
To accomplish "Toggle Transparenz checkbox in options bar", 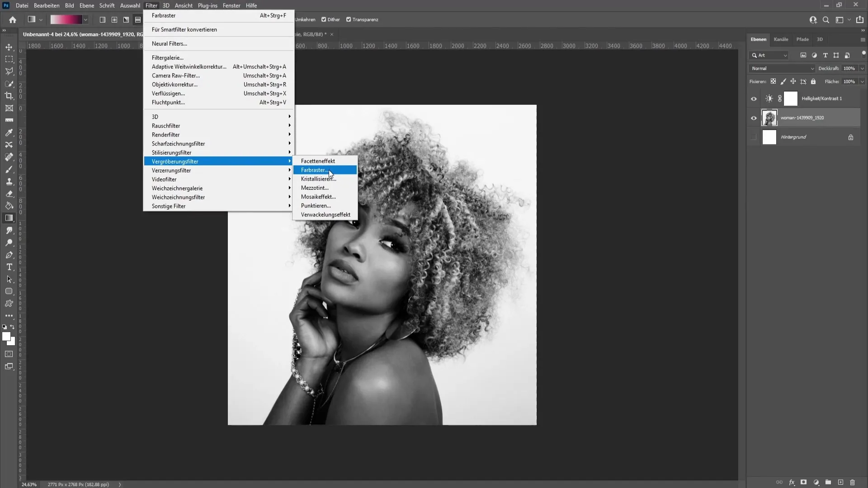I will (349, 20).
